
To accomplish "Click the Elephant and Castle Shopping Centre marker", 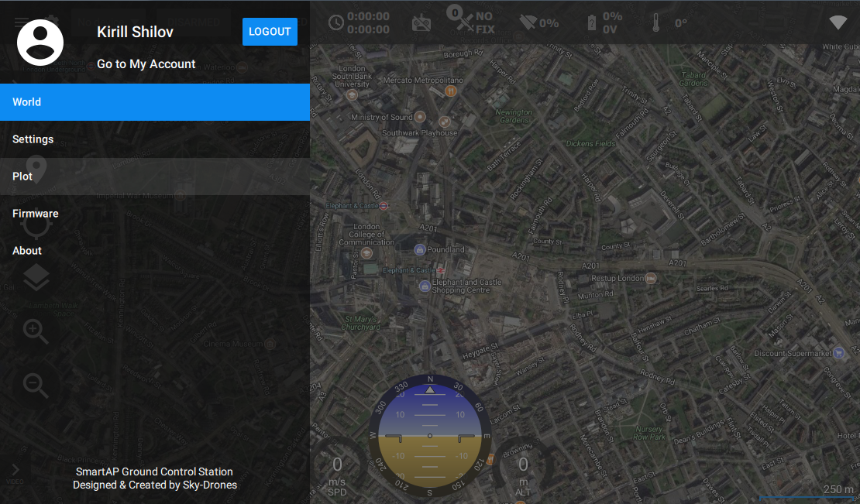I will tap(425, 286).
